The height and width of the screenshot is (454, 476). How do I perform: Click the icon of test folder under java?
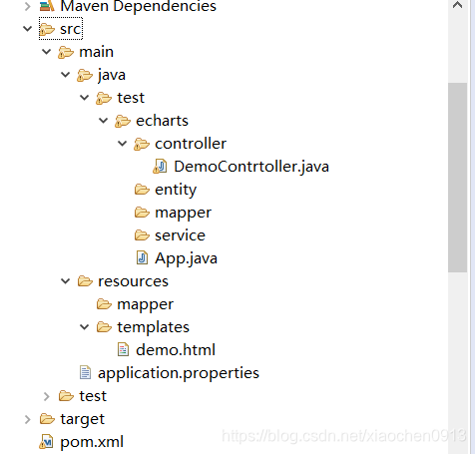pos(104,98)
